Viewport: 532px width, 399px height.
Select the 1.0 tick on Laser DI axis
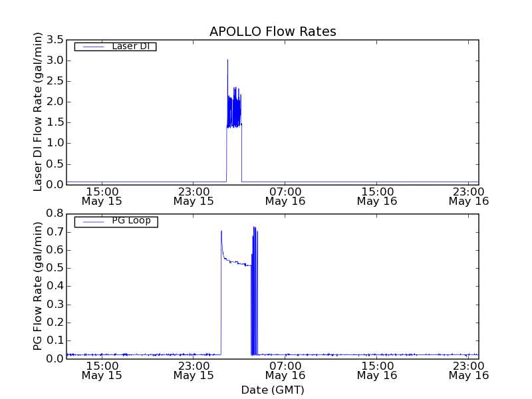point(55,143)
